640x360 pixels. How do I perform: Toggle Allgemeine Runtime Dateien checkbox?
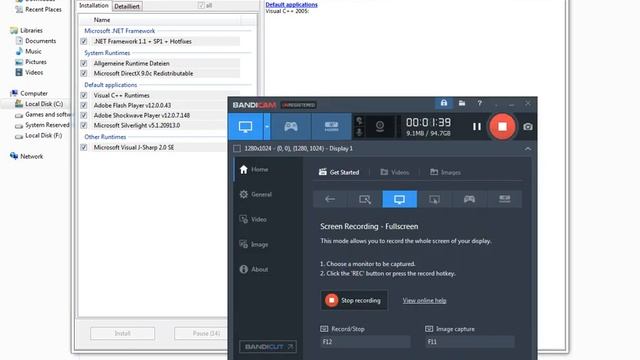(x=84, y=63)
